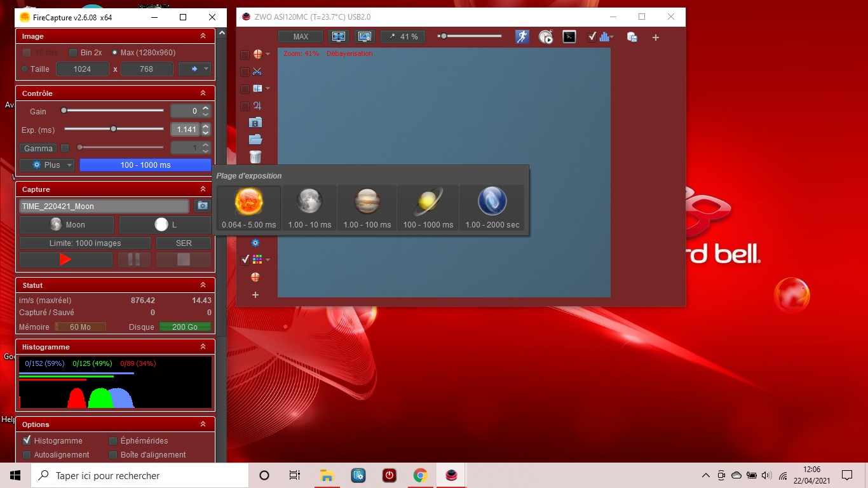Open capture folder settings icon beside filename

click(202, 206)
